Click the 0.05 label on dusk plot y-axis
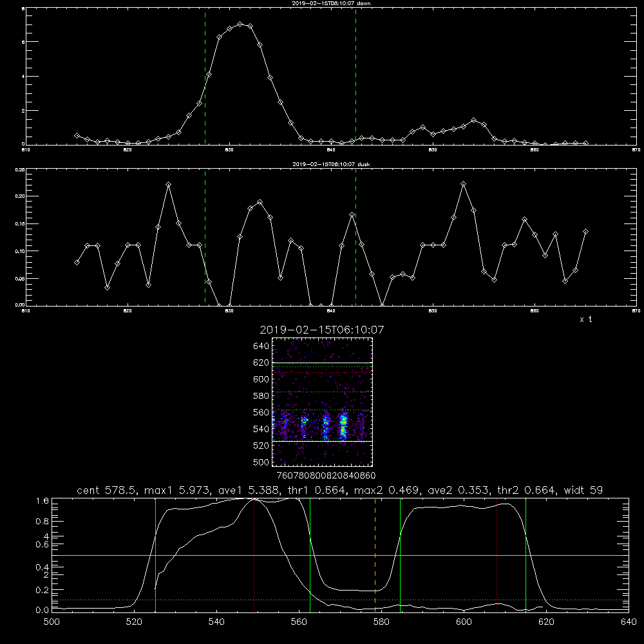The image size is (644, 644). [20, 278]
